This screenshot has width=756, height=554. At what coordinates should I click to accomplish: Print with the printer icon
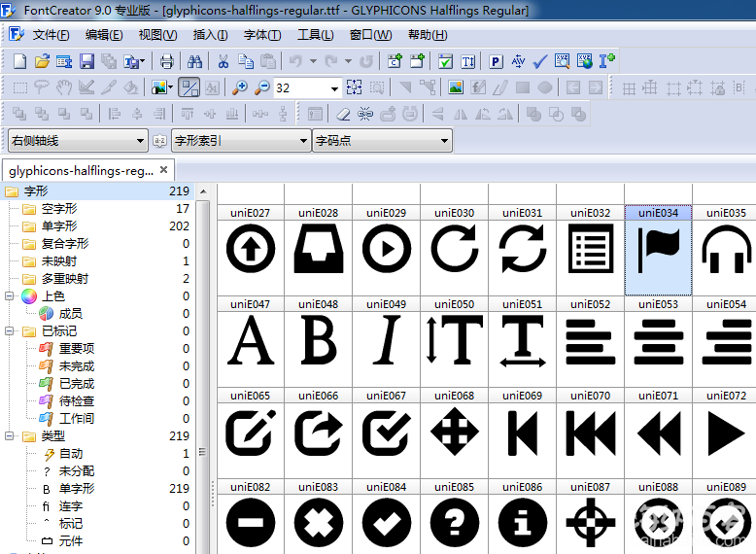(x=167, y=61)
